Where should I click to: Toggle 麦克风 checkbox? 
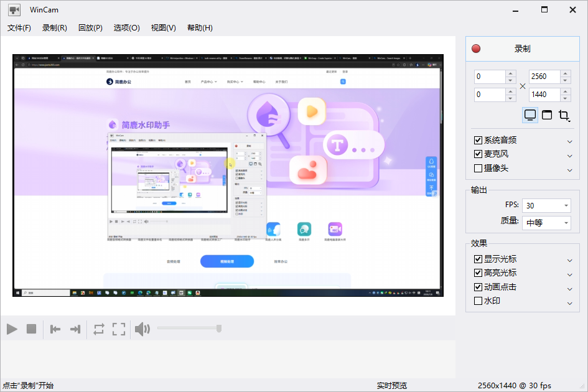[478, 154]
